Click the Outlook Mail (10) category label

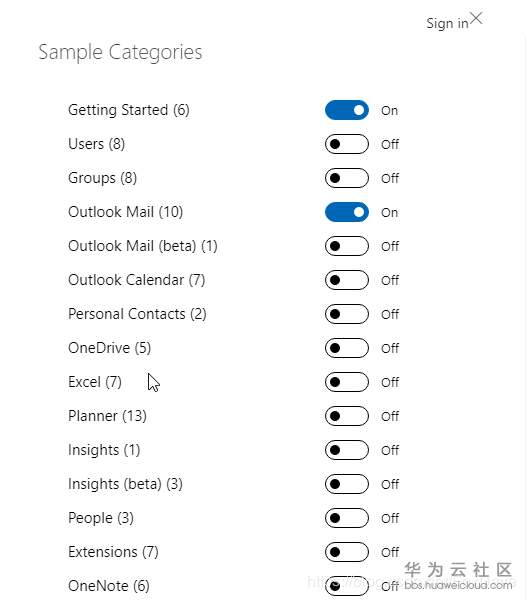[x=125, y=212]
